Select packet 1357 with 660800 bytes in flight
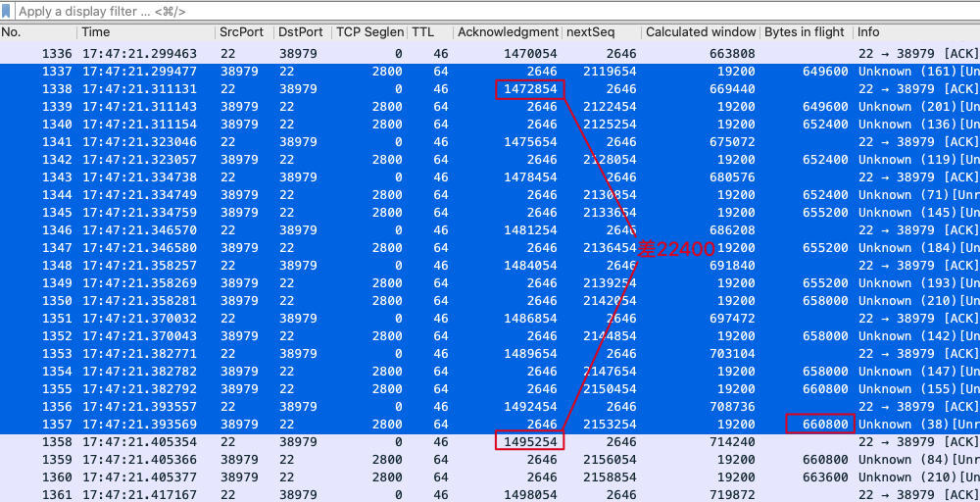The height and width of the screenshot is (502, 980). pyautogui.click(x=392, y=425)
